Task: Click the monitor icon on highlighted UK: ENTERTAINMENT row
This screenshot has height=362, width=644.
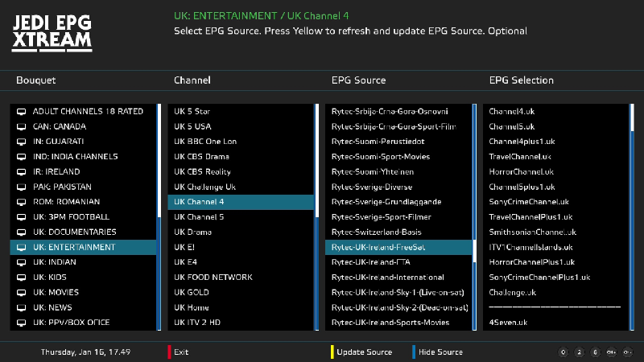Action: click(x=22, y=248)
